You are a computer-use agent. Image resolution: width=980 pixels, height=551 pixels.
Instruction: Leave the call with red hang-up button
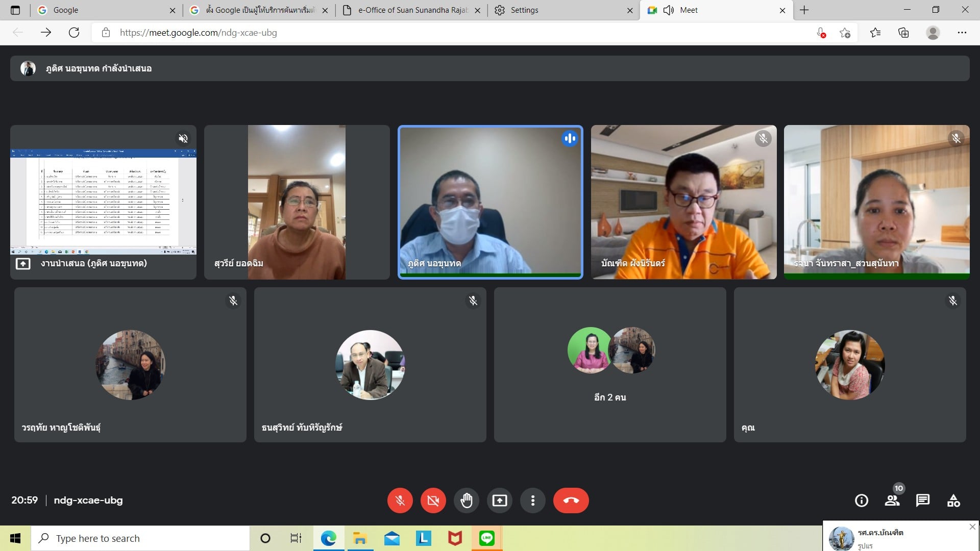[x=571, y=500]
